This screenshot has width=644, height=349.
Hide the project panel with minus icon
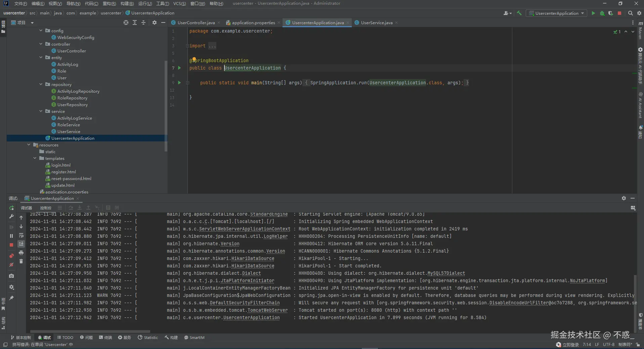click(x=163, y=23)
